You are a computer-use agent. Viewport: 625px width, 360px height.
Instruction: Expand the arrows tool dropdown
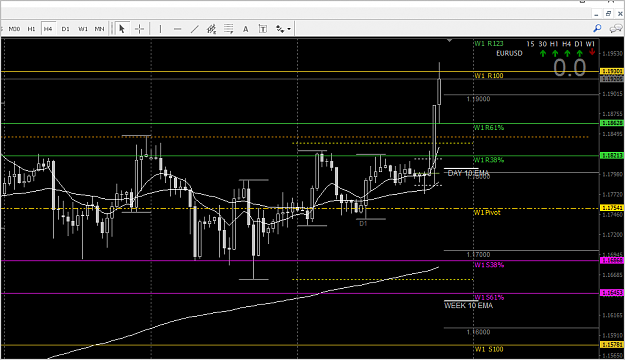pos(289,29)
